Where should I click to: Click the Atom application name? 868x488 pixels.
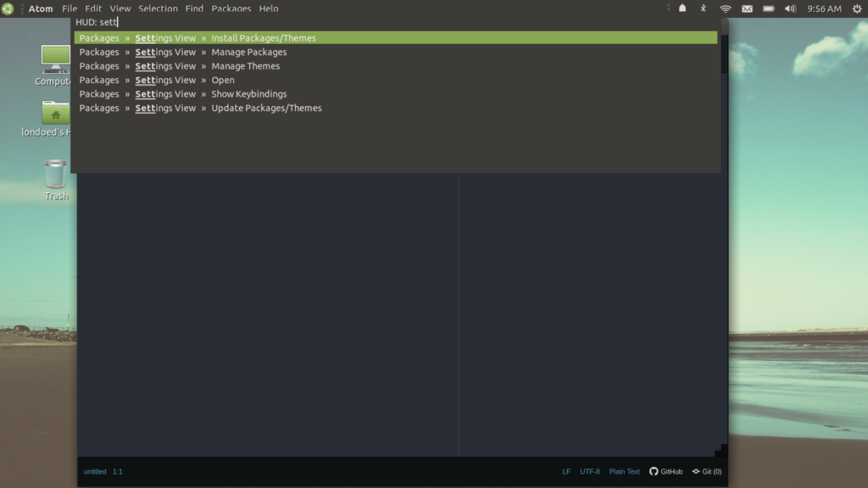click(41, 8)
